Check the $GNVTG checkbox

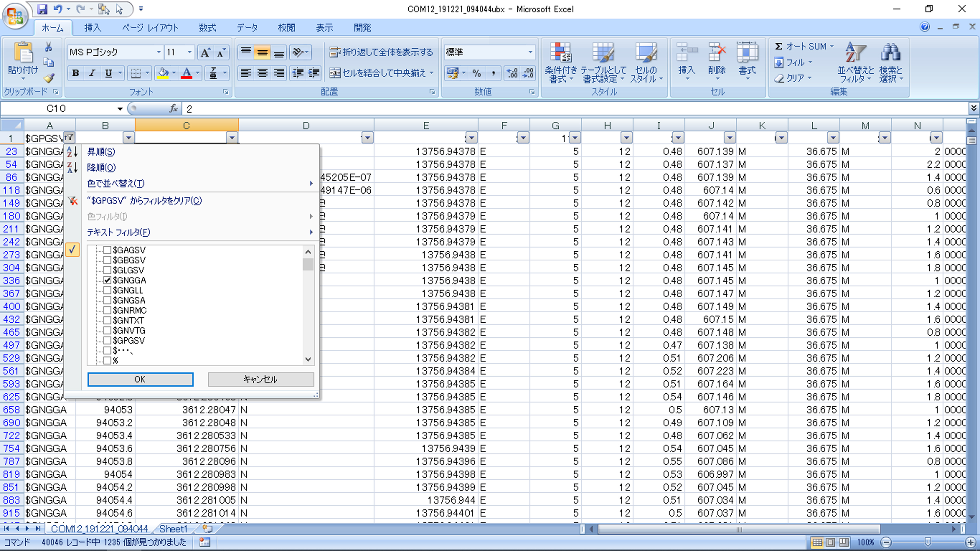tap(107, 330)
